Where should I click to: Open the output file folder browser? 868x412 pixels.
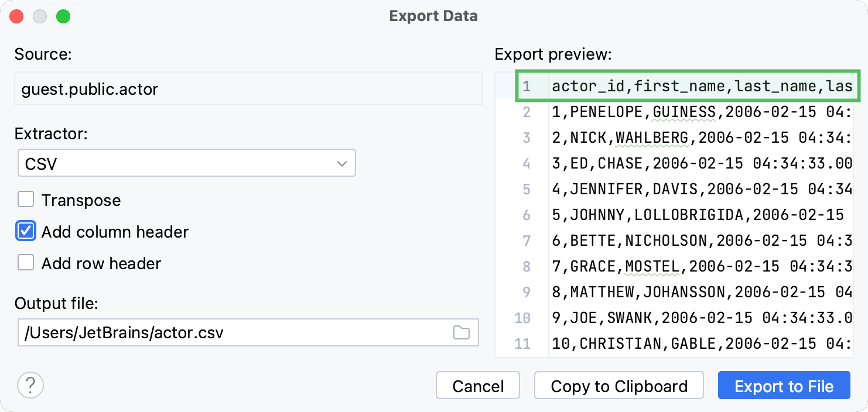tap(462, 332)
